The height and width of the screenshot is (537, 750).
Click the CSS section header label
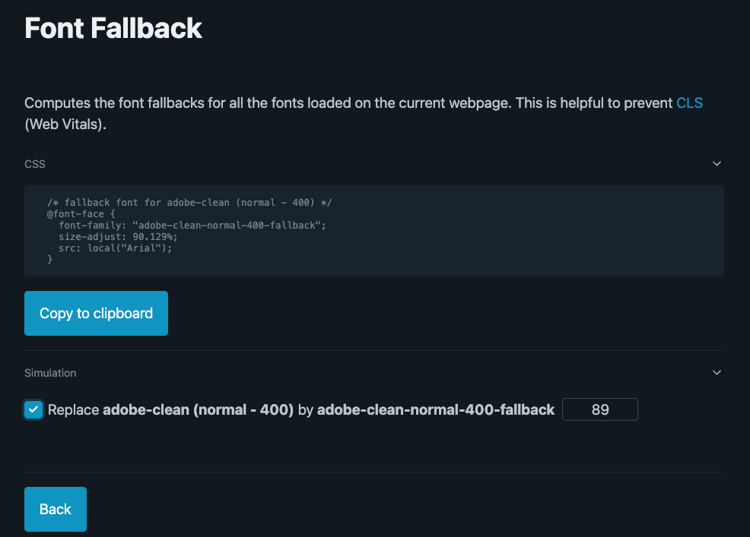[x=35, y=164]
